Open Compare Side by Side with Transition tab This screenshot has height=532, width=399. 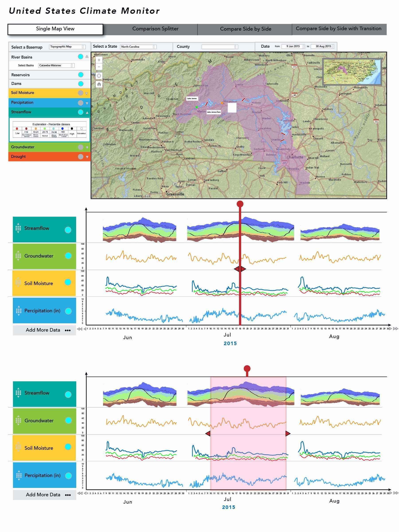point(339,29)
